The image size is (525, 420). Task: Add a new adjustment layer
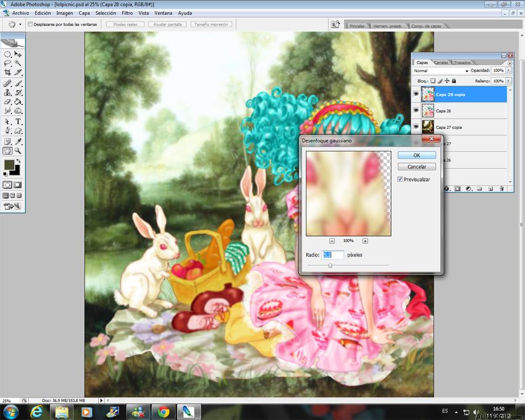point(469,189)
